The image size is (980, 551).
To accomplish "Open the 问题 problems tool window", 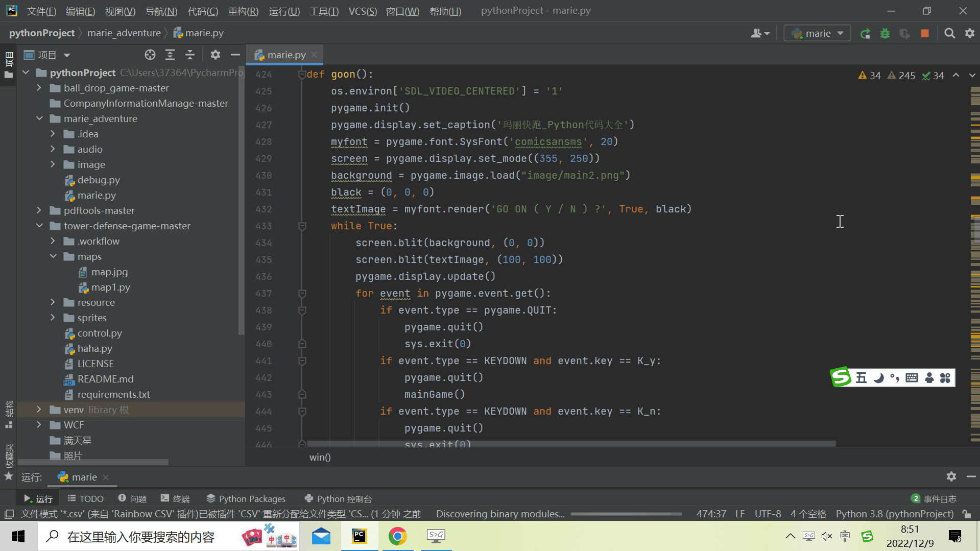I will (x=132, y=499).
